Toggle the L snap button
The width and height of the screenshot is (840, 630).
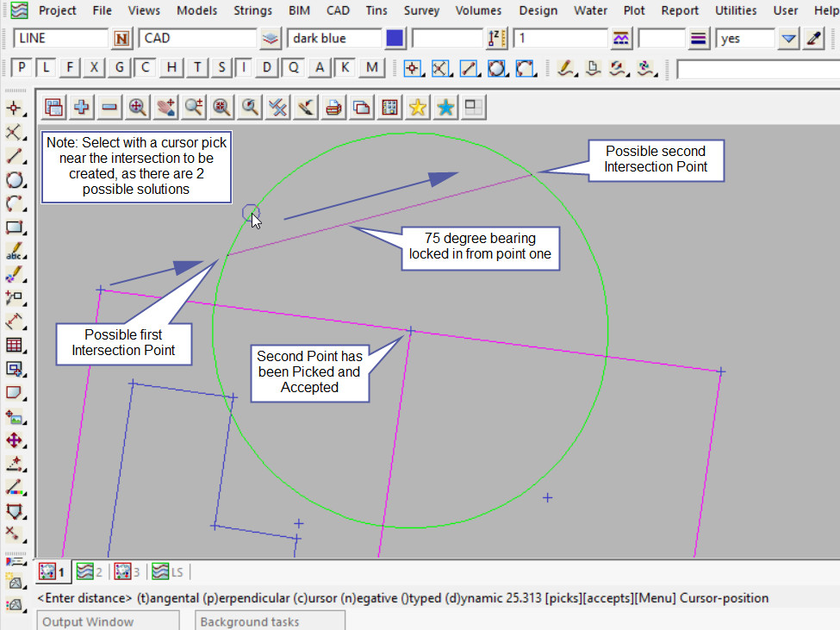(x=47, y=68)
